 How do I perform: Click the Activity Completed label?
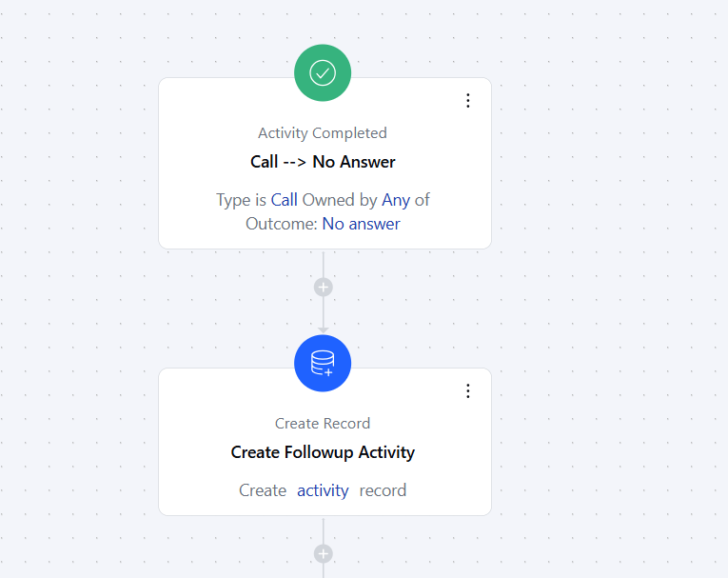pos(323,133)
